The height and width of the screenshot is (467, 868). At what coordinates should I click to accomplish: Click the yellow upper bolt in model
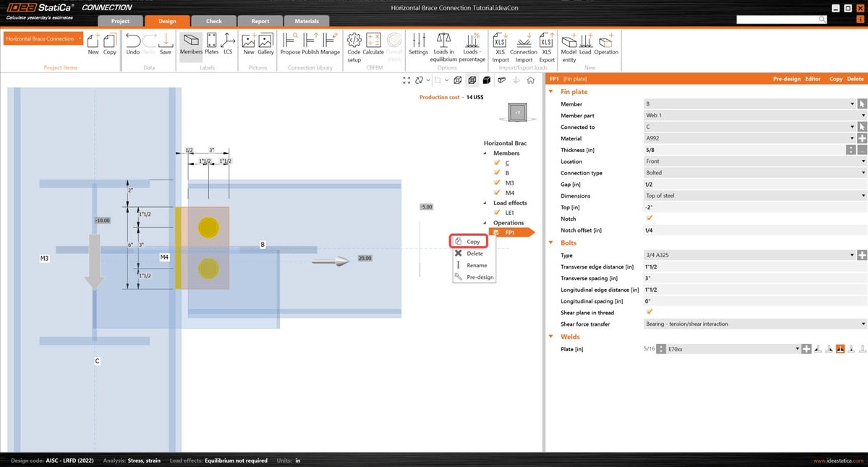[x=208, y=227]
